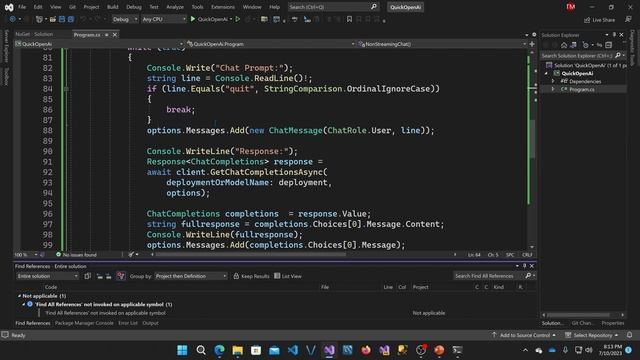Open Live Share session
This screenshot has height=360, width=640.
click(599, 20)
